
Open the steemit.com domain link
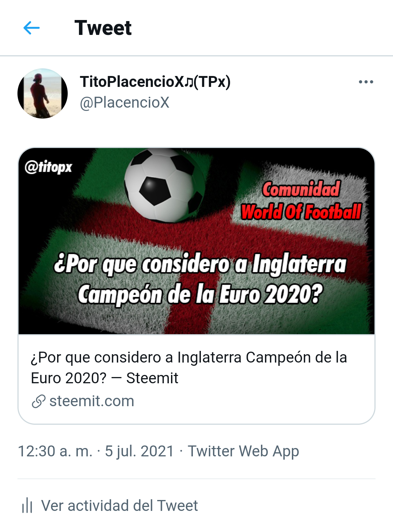point(92,401)
